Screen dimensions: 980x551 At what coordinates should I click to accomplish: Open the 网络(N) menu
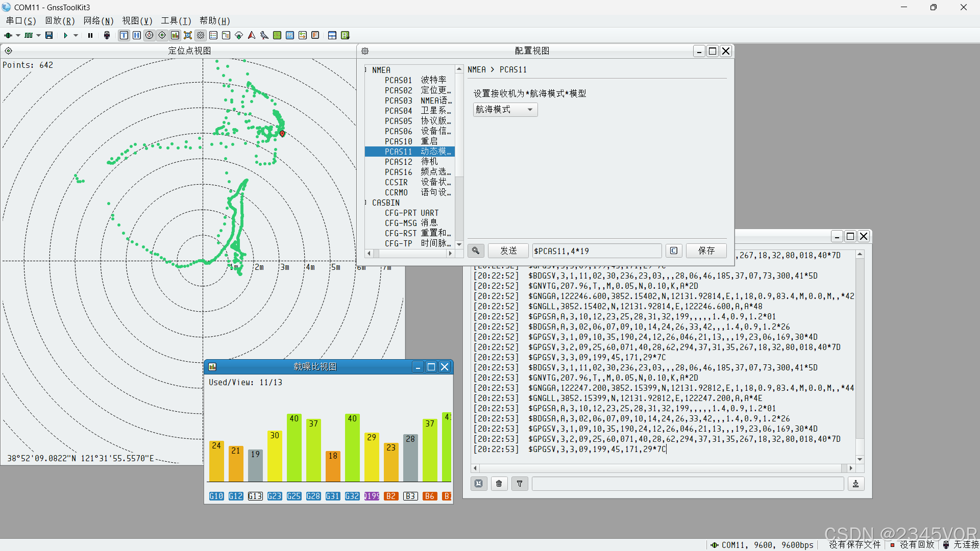coord(99,21)
